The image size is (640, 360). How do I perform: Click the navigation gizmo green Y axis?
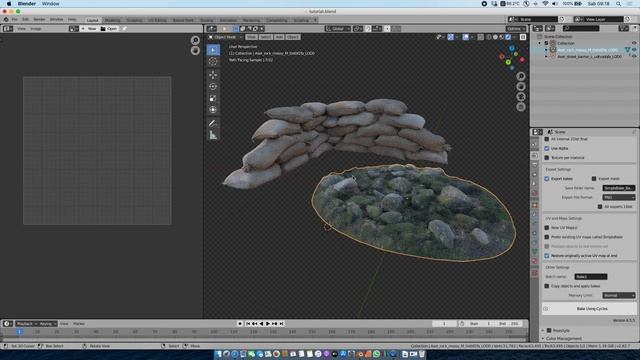(508, 62)
